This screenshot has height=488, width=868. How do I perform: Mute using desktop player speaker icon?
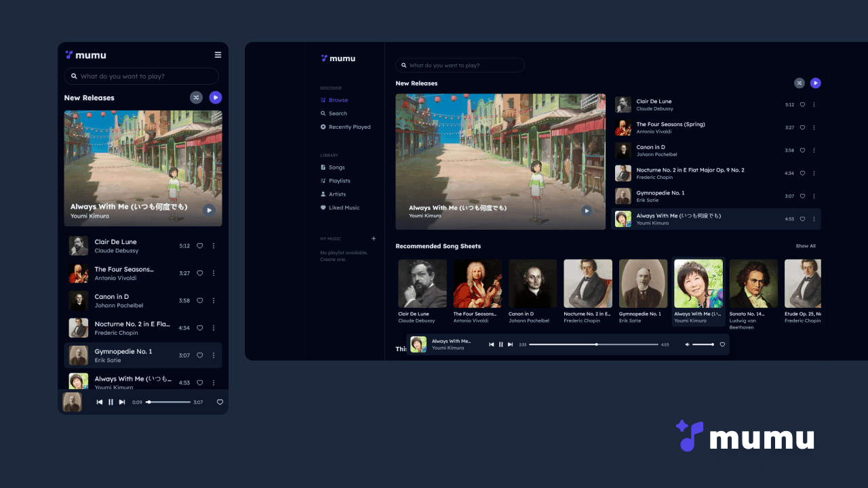687,344
